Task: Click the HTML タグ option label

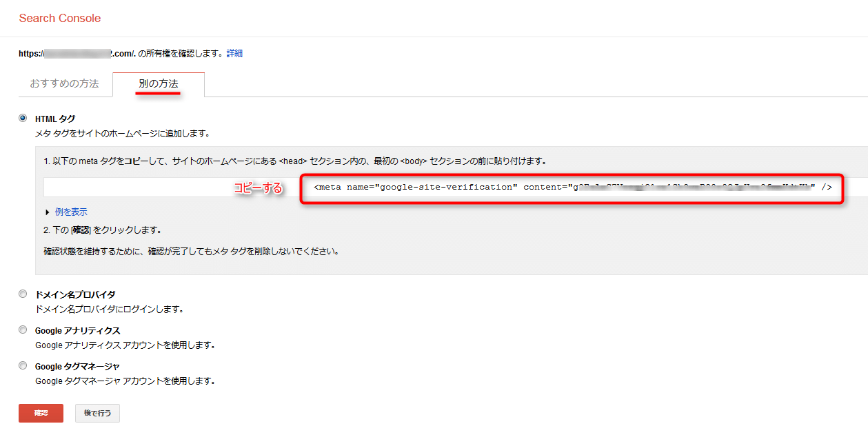Action: click(x=55, y=119)
